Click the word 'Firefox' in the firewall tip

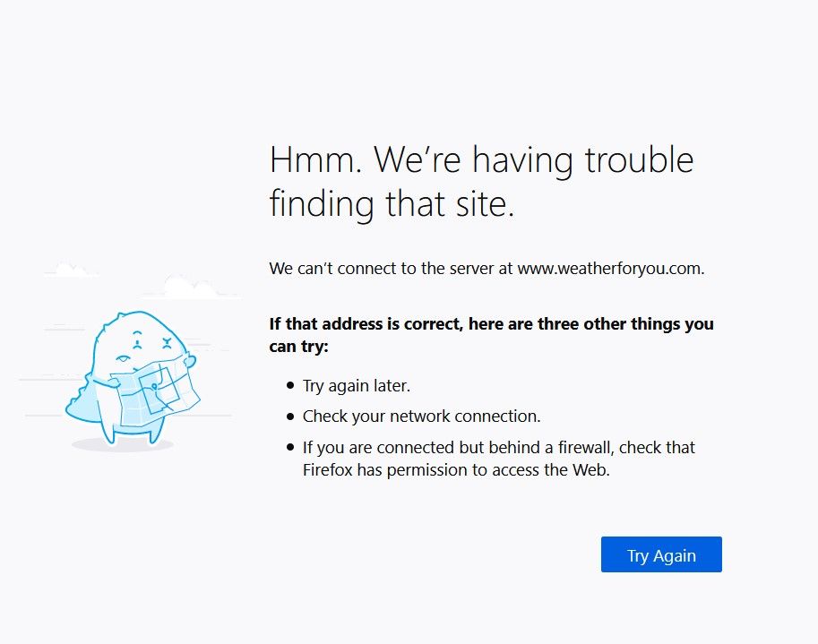tap(328, 469)
